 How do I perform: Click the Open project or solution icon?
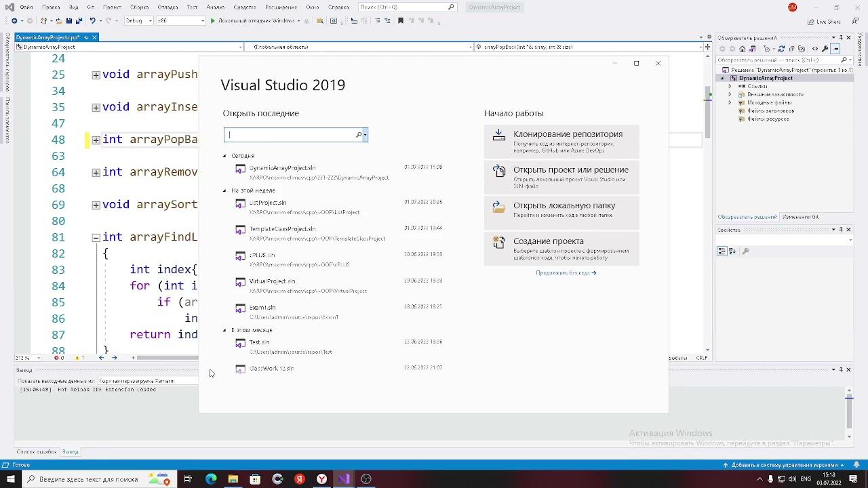click(499, 171)
